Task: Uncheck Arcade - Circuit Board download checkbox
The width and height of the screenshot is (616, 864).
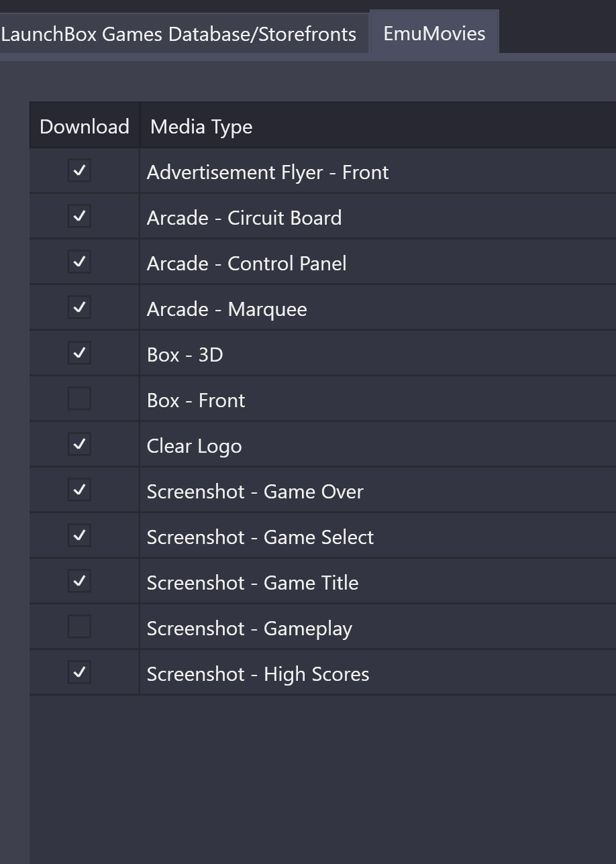Action: click(79, 217)
